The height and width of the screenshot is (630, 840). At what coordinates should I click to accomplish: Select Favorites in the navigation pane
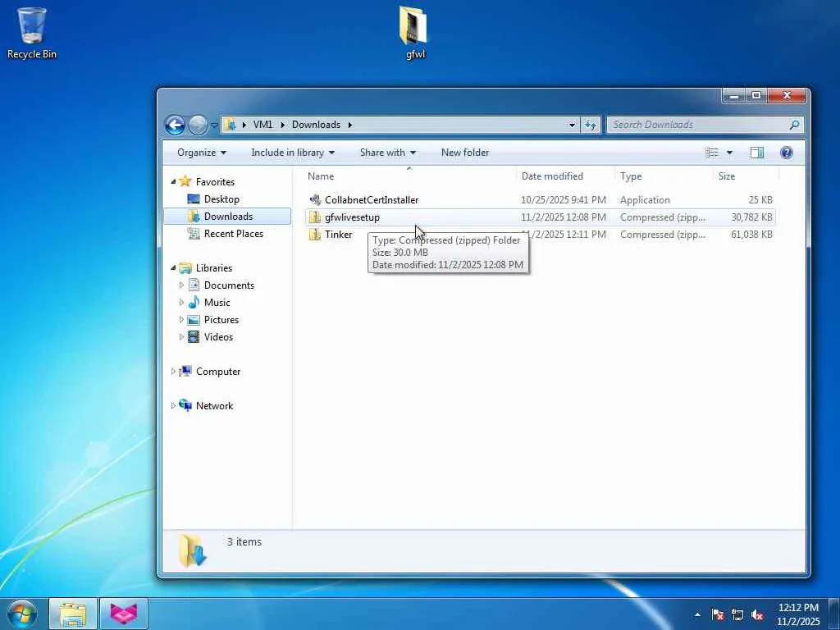tap(215, 181)
